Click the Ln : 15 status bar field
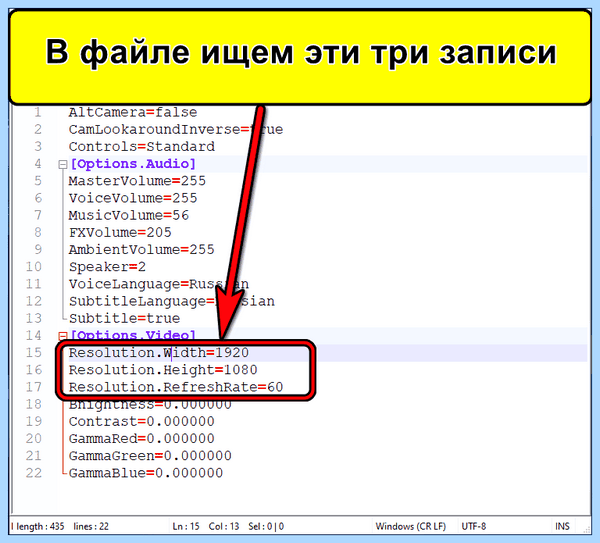The image size is (600, 543). point(186,527)
